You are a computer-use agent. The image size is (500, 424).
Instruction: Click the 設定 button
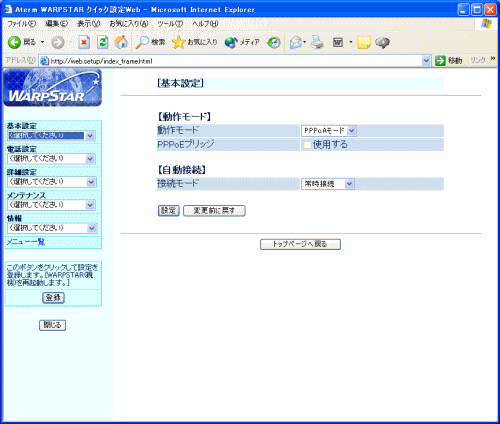pyautogui.click(x=168, y=211)
